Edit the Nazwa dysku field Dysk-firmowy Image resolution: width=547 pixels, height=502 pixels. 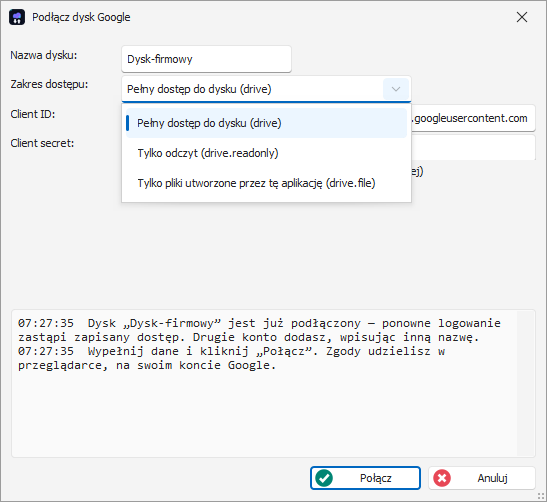[206, 59]
